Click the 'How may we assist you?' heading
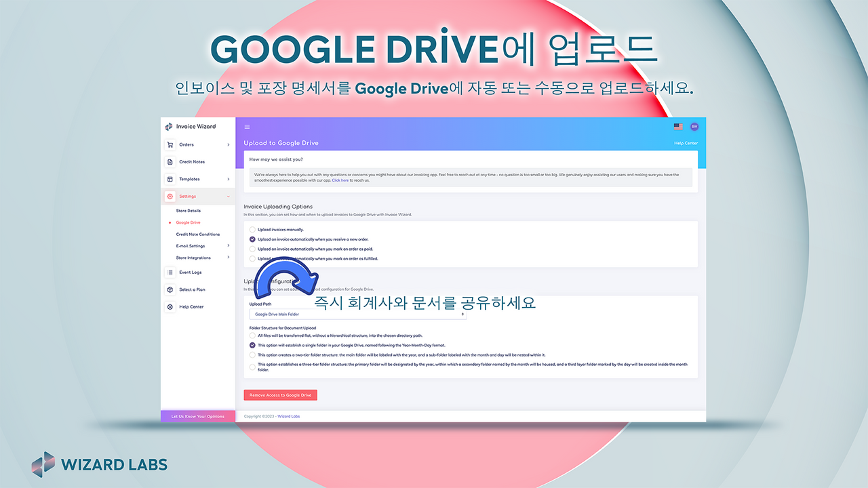868x488 pixels. (x=276, y=159)
